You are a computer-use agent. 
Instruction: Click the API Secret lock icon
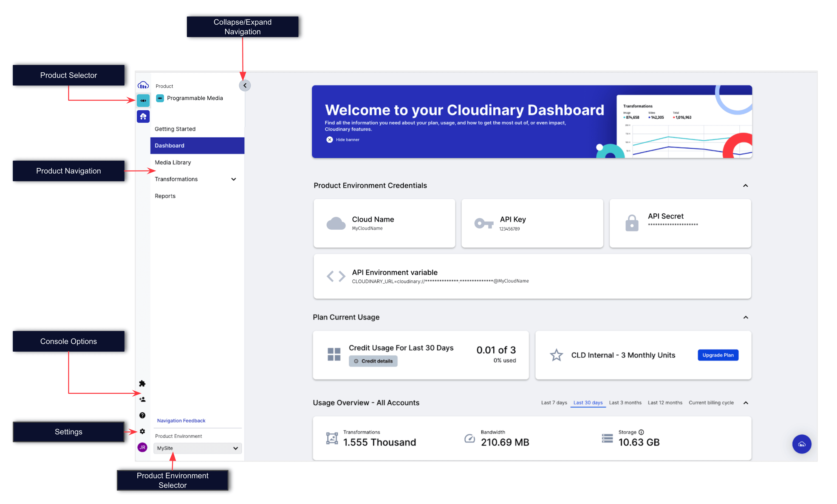click(x=632, y=223)
